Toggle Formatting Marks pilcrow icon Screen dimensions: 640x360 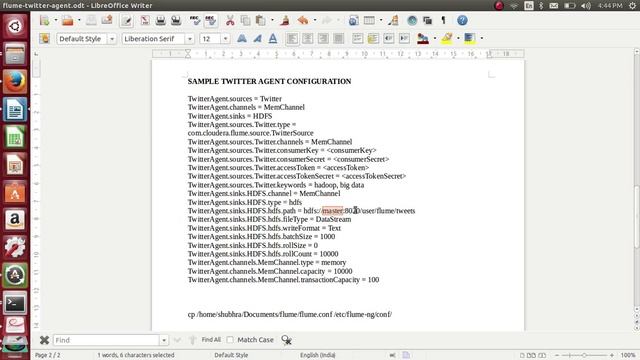click(x=443, y=20)
